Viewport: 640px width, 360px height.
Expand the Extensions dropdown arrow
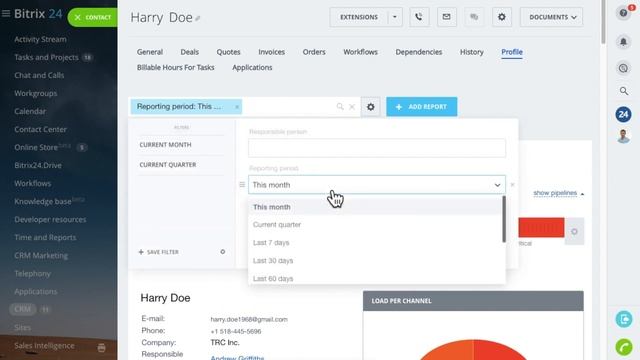[395, 17]
